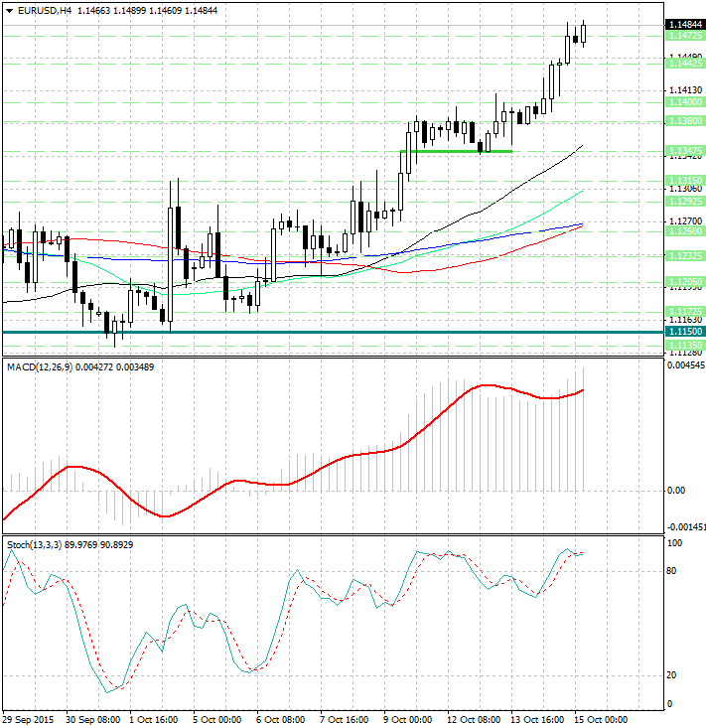The height and width of the screenshot is (728, 706).
Task: Select the short green support line at 1.13475
Action: tap(457, 151)
